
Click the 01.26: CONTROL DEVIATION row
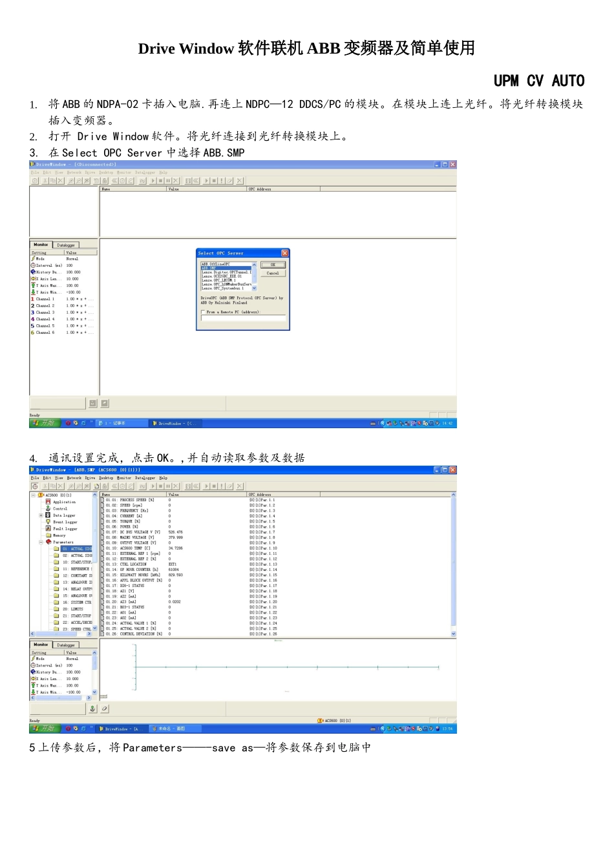coord(277,634)
